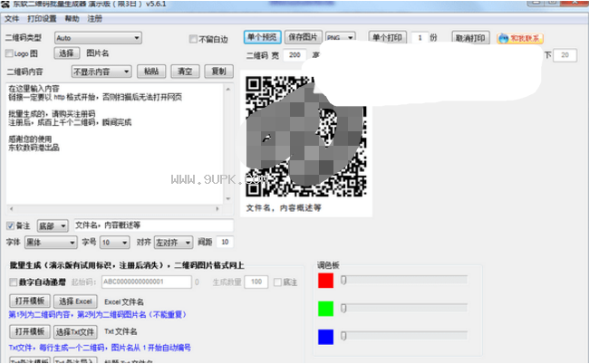Click the 选择Txt文件 button

(75, 331)
